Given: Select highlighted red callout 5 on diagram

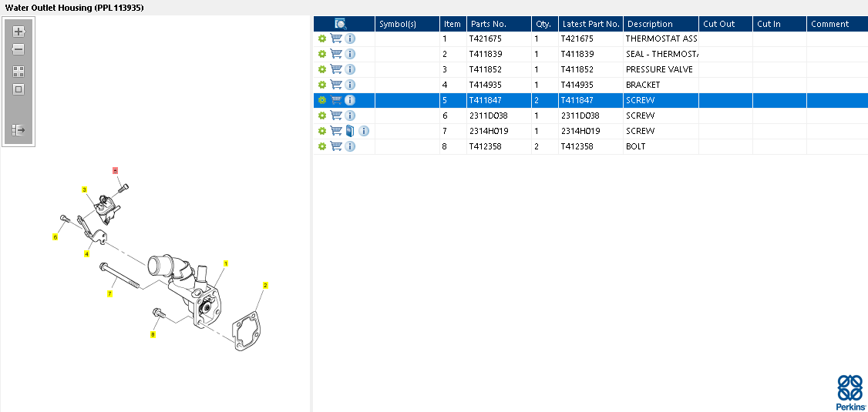Looking at the screenshot, I should 115,171.
